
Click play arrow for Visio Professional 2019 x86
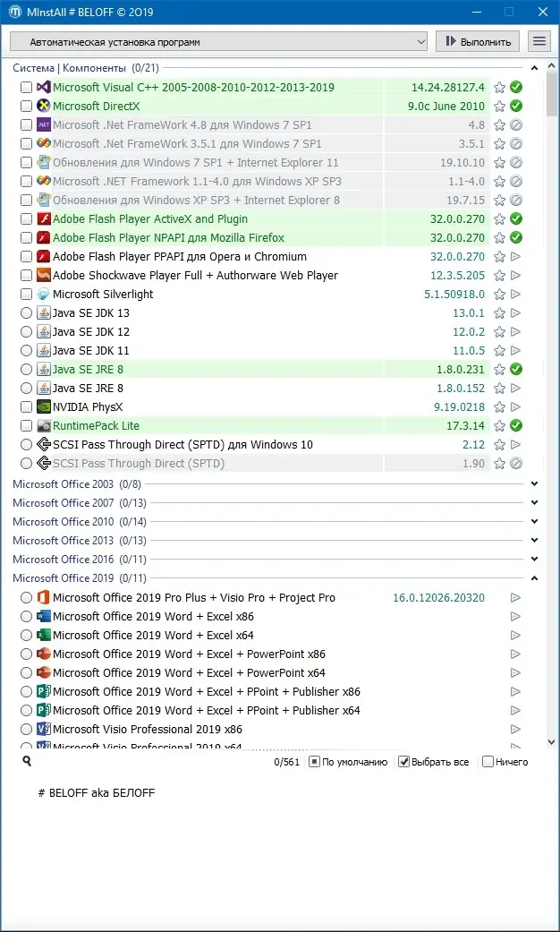coord(516,730)
